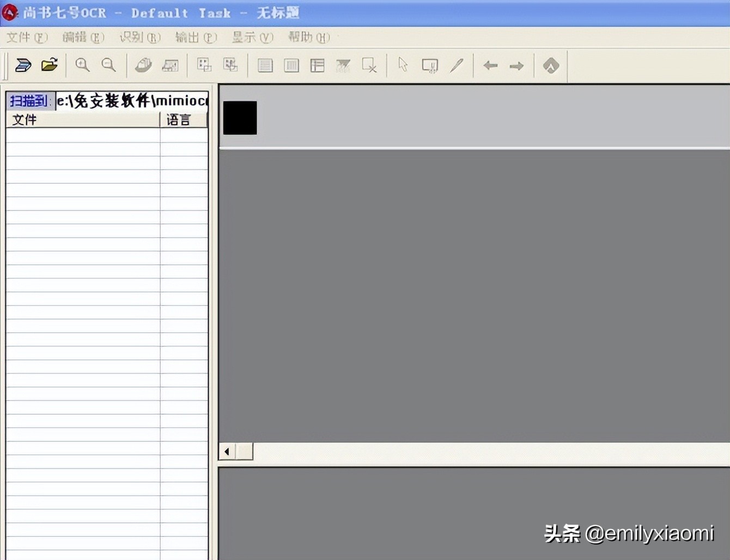Go to next page with right arrow
This screenshot has width=730, height=560.
pyautogui.click(x=516, y=66)
